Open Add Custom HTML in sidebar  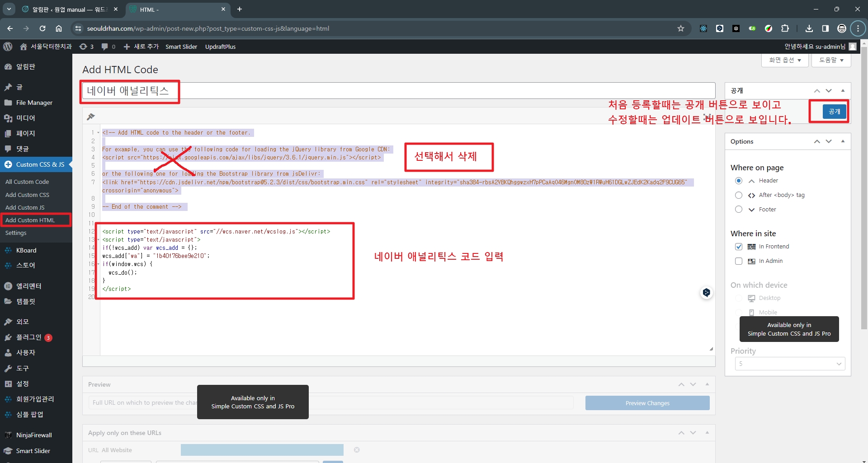coord(30,220)
